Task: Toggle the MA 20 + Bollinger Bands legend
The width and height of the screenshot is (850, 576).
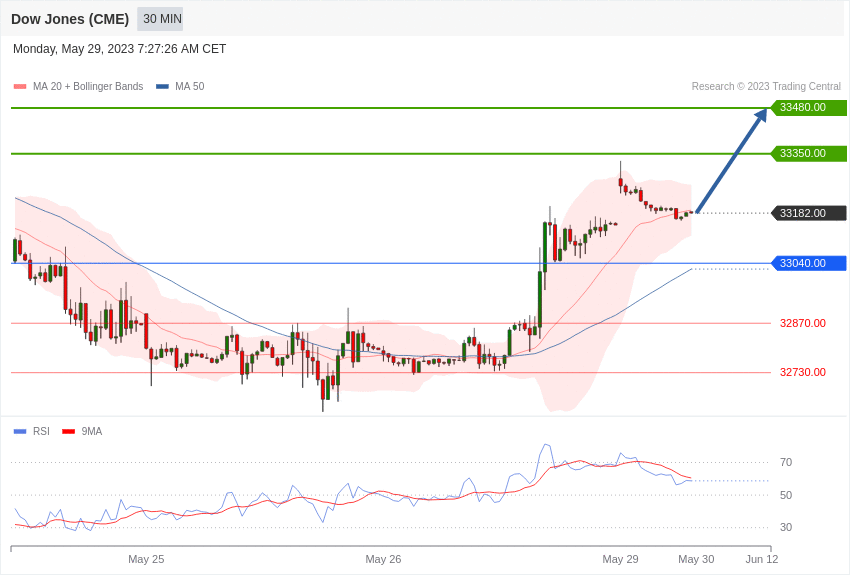Action: click(x=79, y=86)
